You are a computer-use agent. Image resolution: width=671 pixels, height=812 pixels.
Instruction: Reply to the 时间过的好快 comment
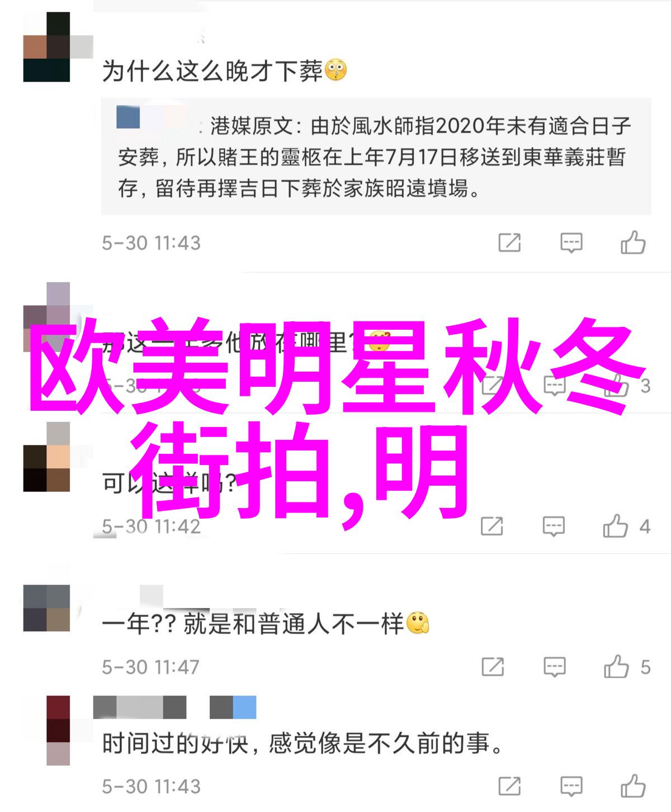pos(571,786)
